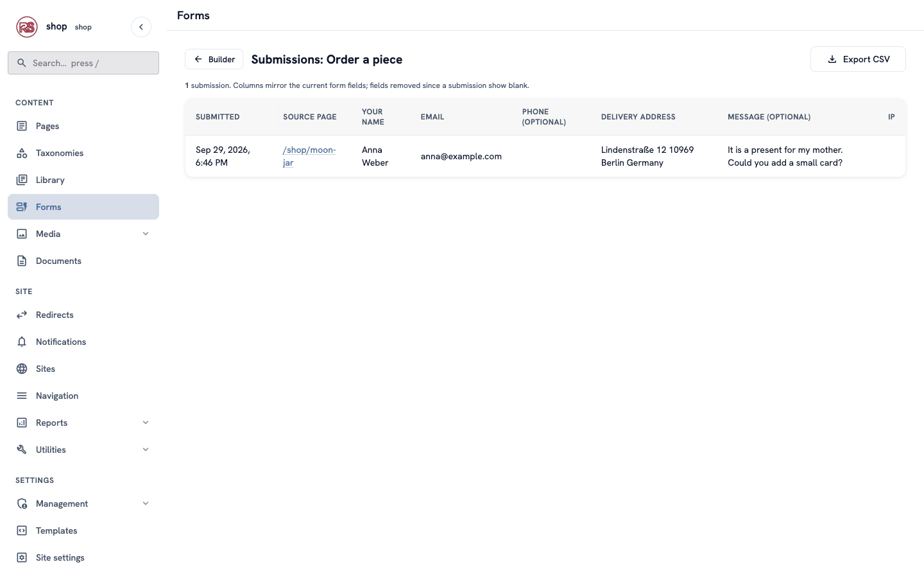
Task: Click the Reports chart icon
Action: (x=22, y=423)
